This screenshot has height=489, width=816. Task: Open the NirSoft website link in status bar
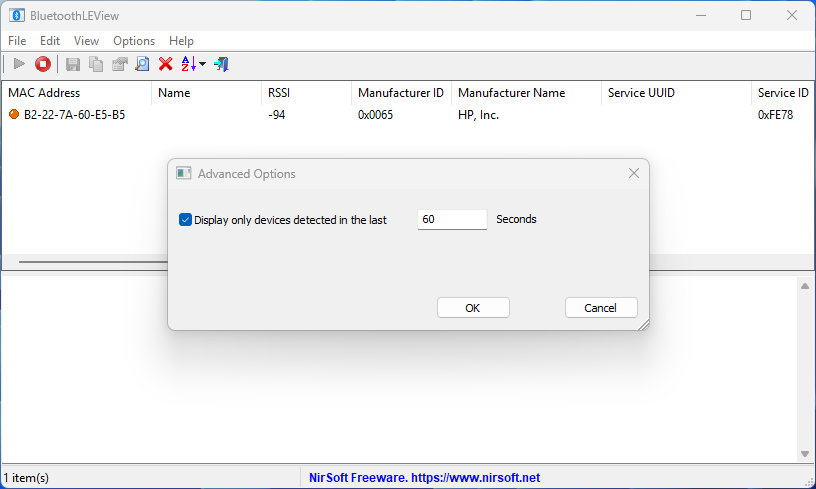[424, 478]
